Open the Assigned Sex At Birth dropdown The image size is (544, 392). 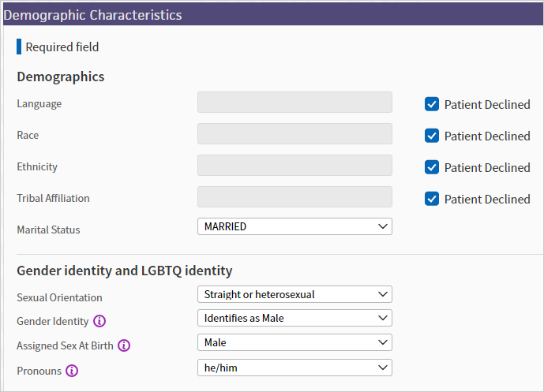294,342
